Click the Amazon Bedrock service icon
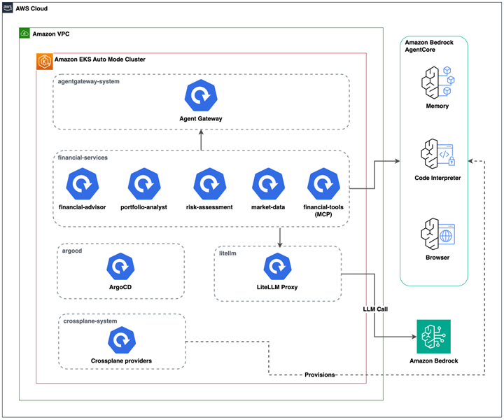The width and height of the screenshot is (504, 420). click(433, 337)
